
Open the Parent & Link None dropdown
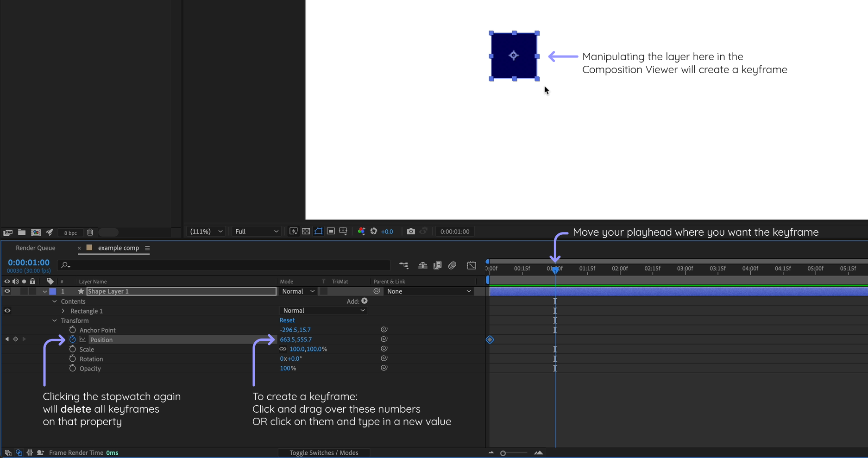click(428, 291)
